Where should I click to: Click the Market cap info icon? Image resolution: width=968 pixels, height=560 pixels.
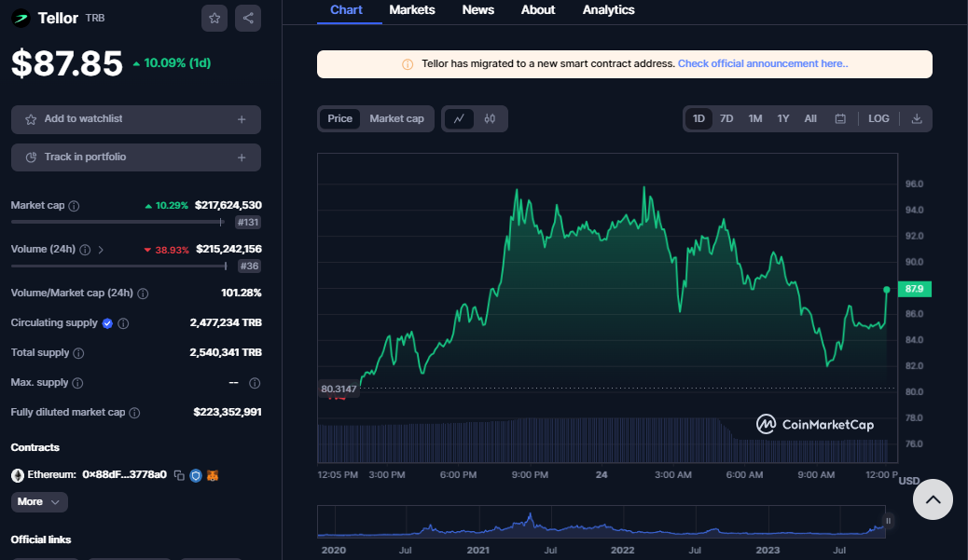click(x=74, y=206)
